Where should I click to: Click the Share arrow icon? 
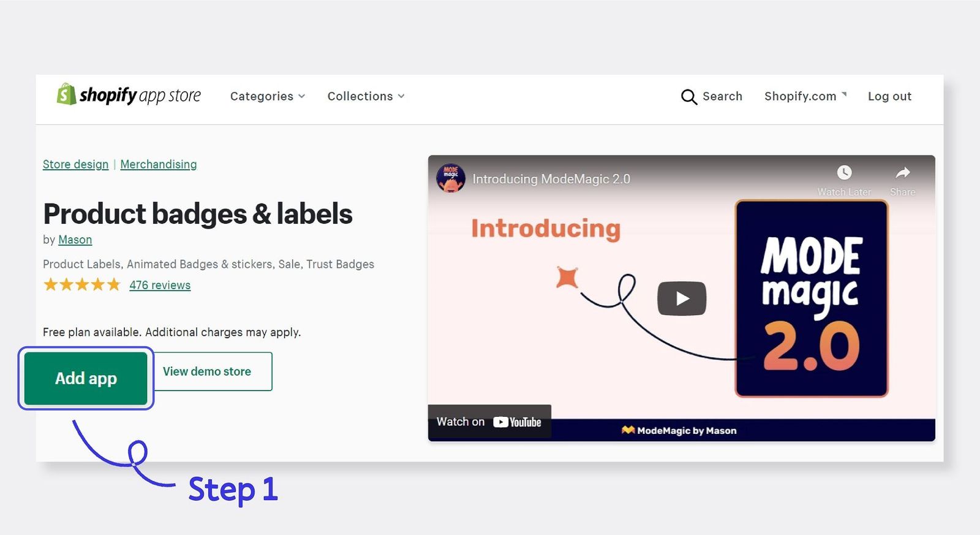(x=902, y=173)
